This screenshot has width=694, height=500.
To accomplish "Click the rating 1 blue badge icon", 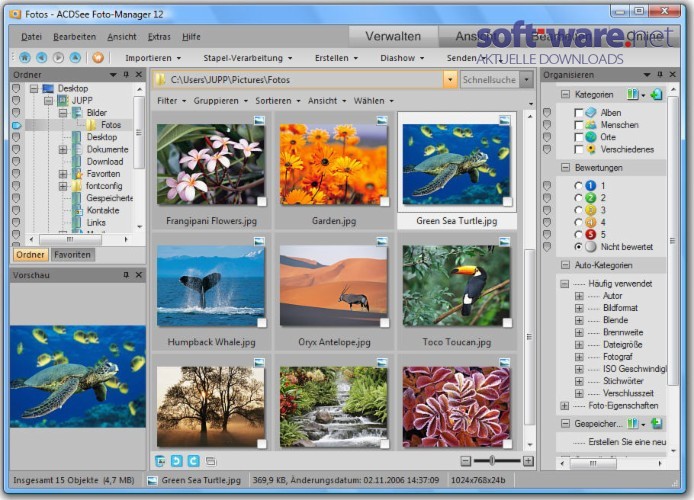I will pos(590,186).
